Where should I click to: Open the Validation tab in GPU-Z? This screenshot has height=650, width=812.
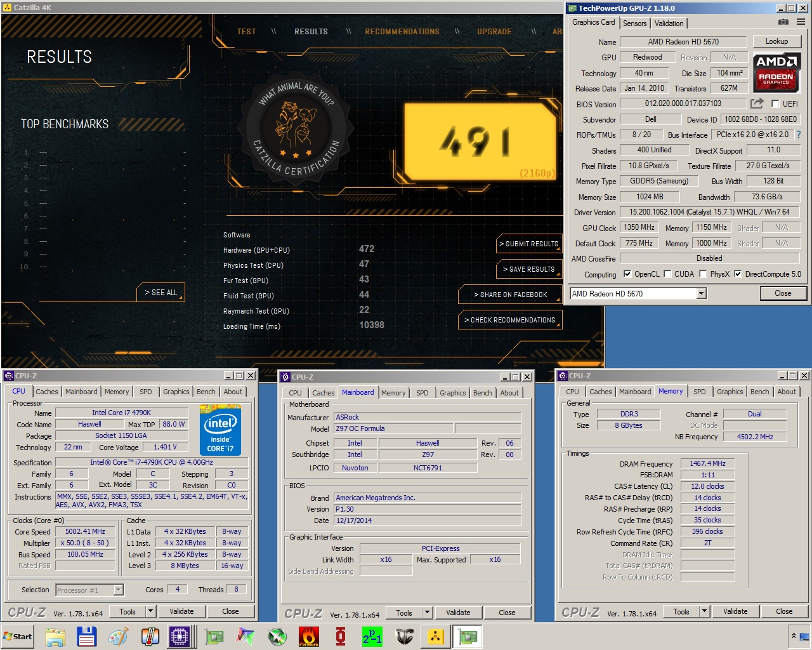[669, 23]
